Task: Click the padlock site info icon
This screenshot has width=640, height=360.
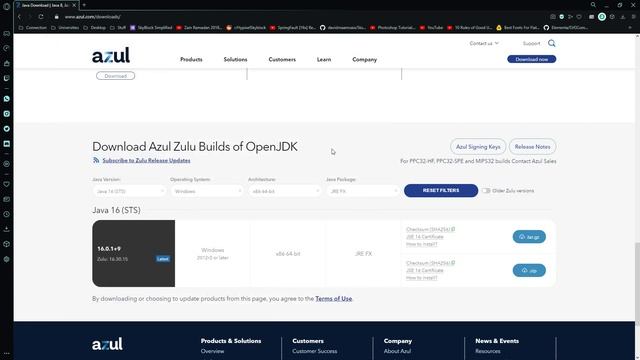Action: coord(57,17)
